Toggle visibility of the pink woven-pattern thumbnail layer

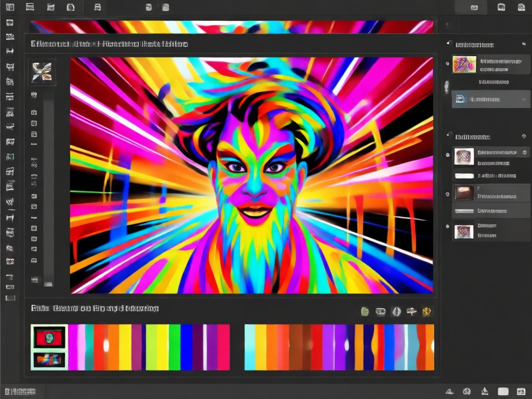coord(447,155)
